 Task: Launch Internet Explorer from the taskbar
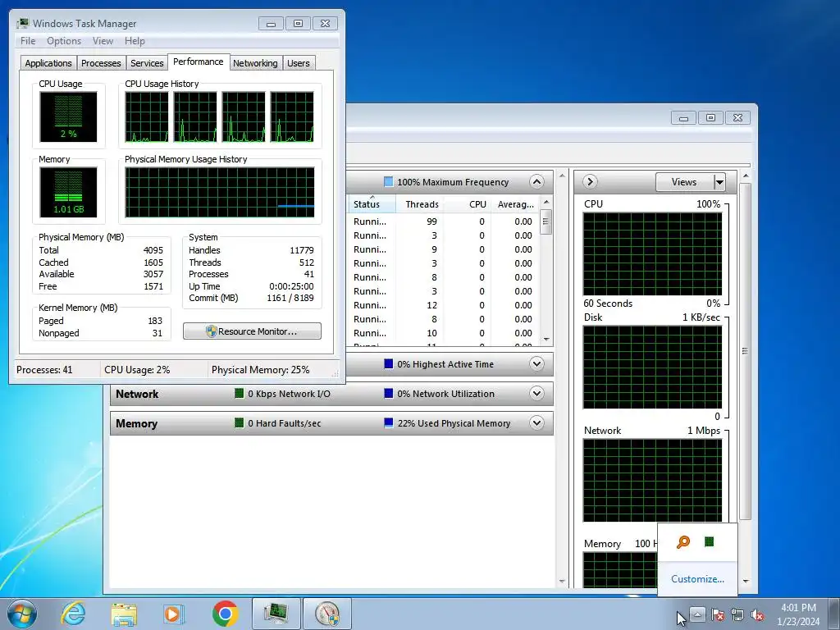pyautogui.click(x=73, y=614)
